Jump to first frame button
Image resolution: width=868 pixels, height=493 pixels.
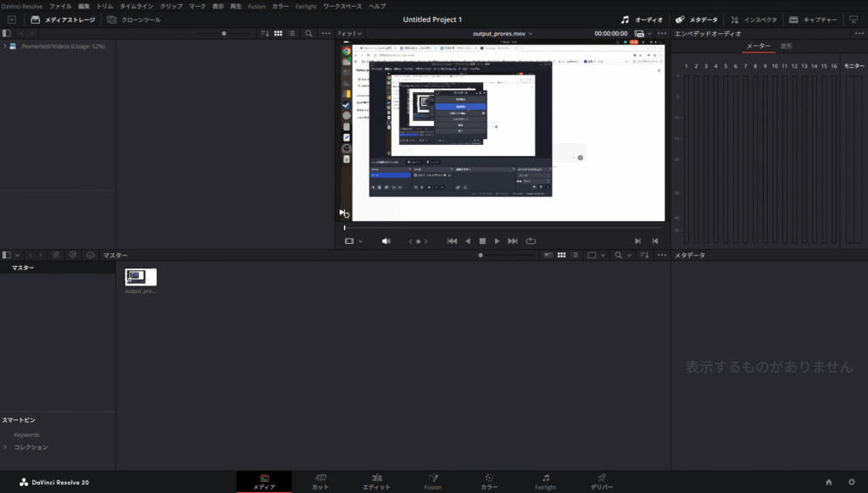(x=452, y=241)
